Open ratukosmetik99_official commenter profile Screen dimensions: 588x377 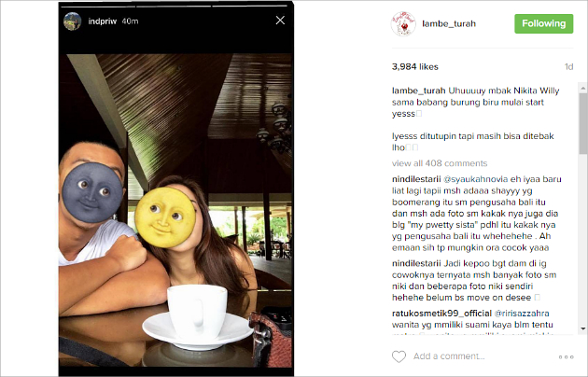(441, 314)
